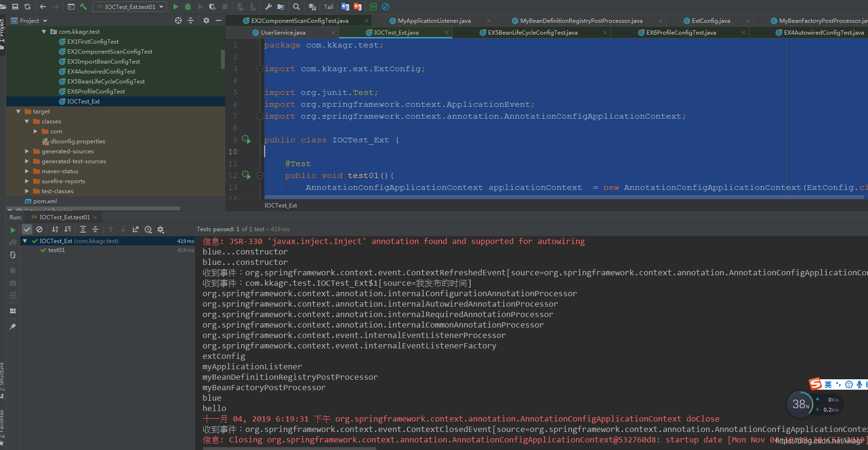Collapse the IOCTest_Ext test result node

click(x=25, y=241)
